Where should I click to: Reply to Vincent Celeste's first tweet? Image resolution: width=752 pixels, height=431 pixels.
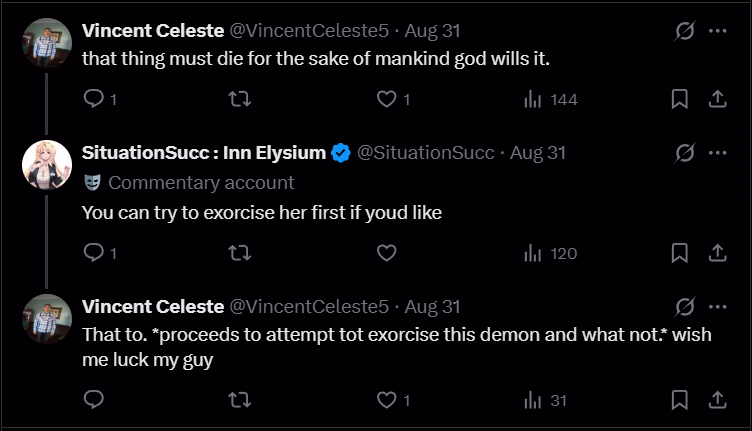94,99
